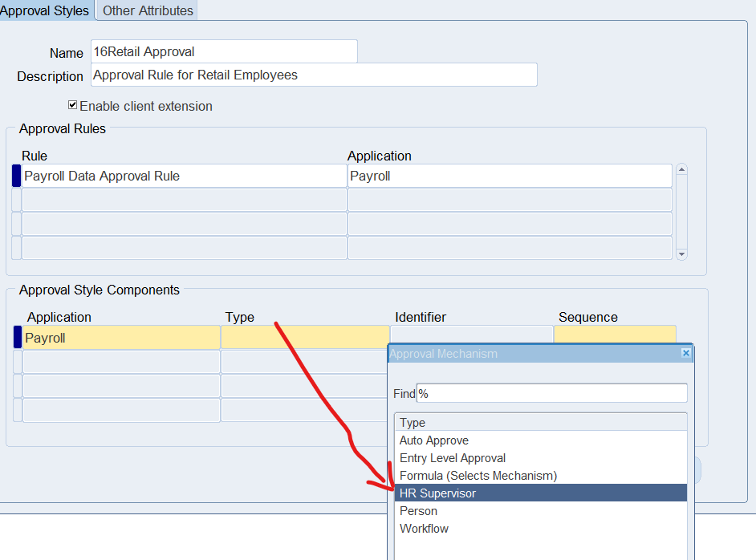Switch to the Other Attributes tab
Image resolution: width=756 pixels, height=560 pixels.
148,10
